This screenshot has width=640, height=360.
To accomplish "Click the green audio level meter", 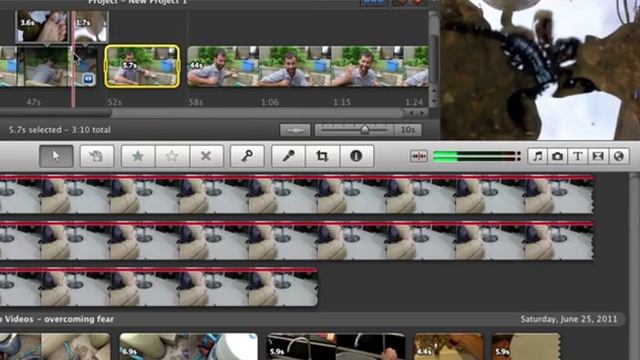I will [x=476, y=156].
